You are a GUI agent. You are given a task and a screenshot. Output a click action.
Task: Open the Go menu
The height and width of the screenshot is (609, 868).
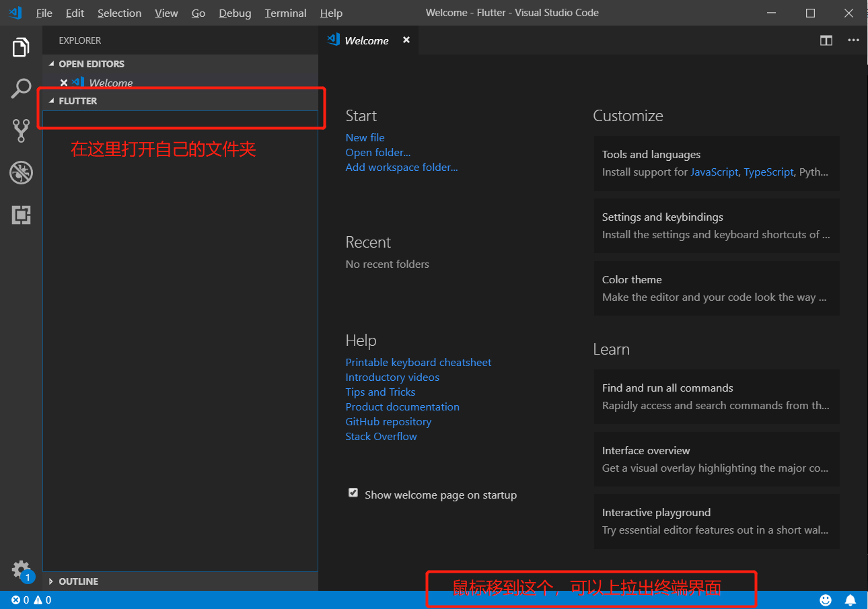click(198, 13)
